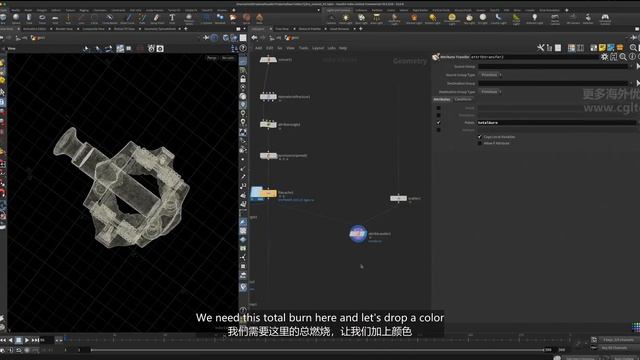The image size is (640, 360).
Task: Add a Volume Light from the shelf
Action: [x=414, y=18]
